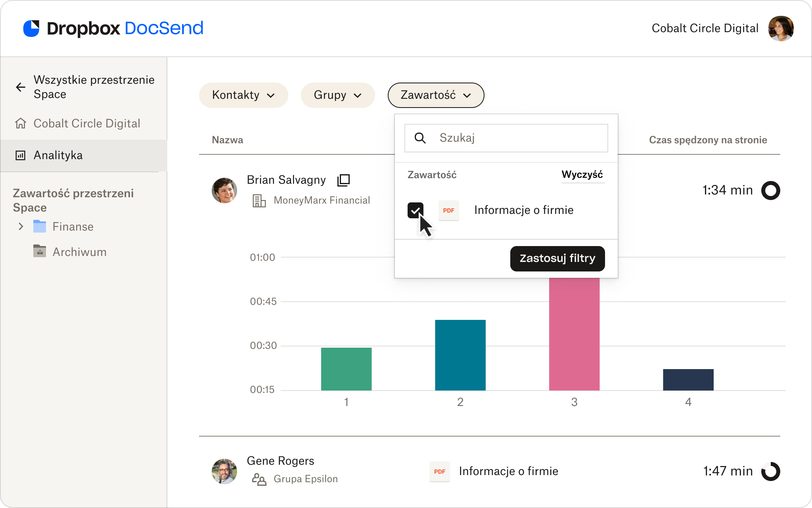
Task: Click the green bar for page 1
Action: (x=347, y=369)
